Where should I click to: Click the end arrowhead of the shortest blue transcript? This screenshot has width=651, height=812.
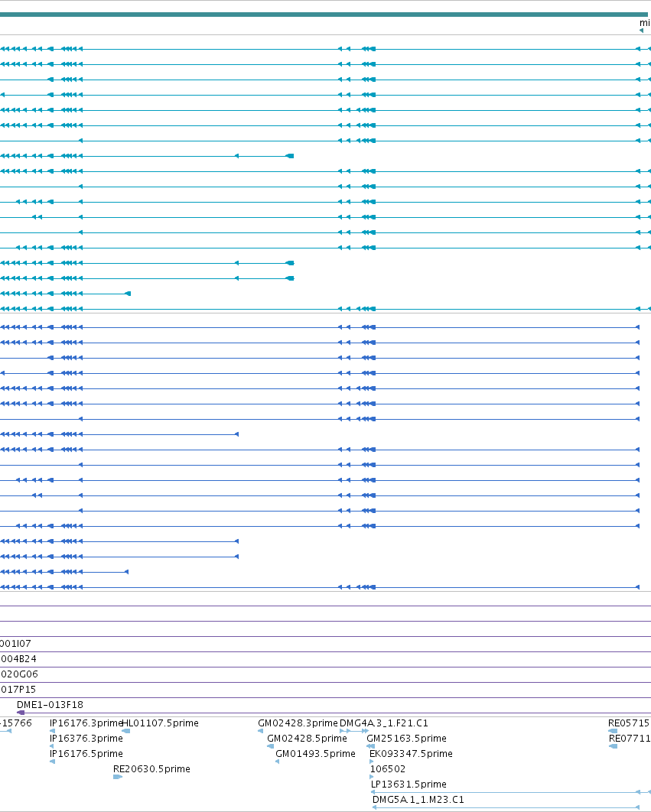point(126,572)
